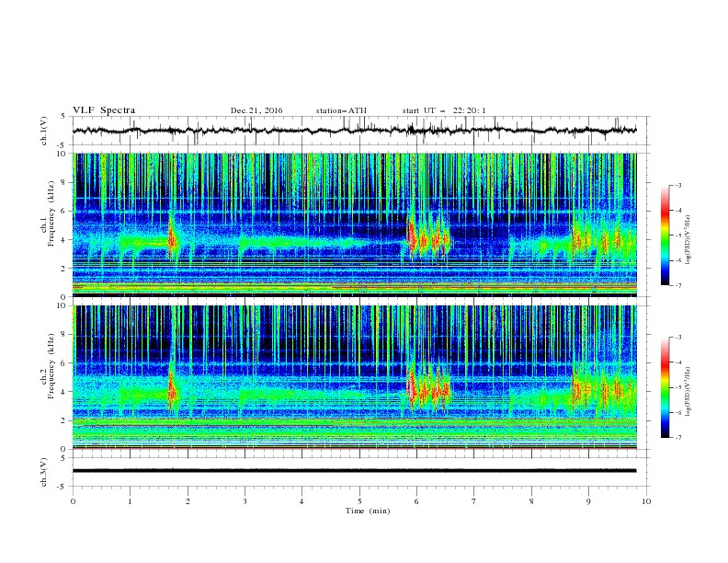Click the time axis tick label "5"
Screen dimensions: 728x563
[x=359, y=501]
